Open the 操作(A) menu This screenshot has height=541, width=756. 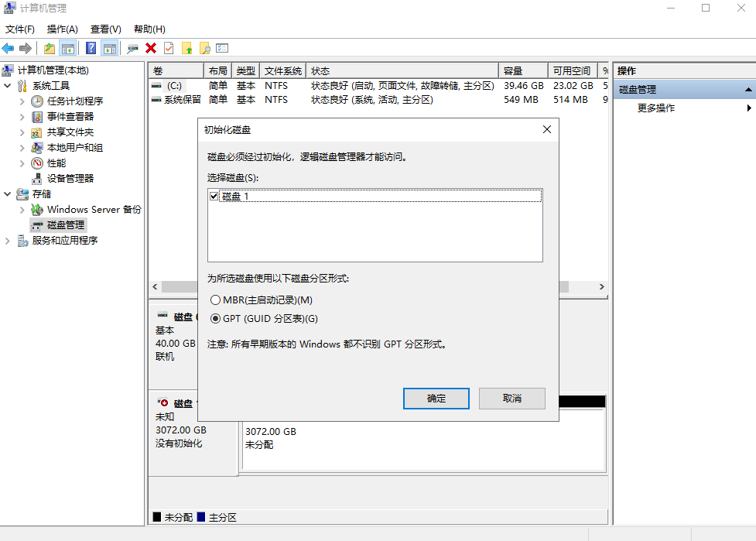[x=62, y=29]
